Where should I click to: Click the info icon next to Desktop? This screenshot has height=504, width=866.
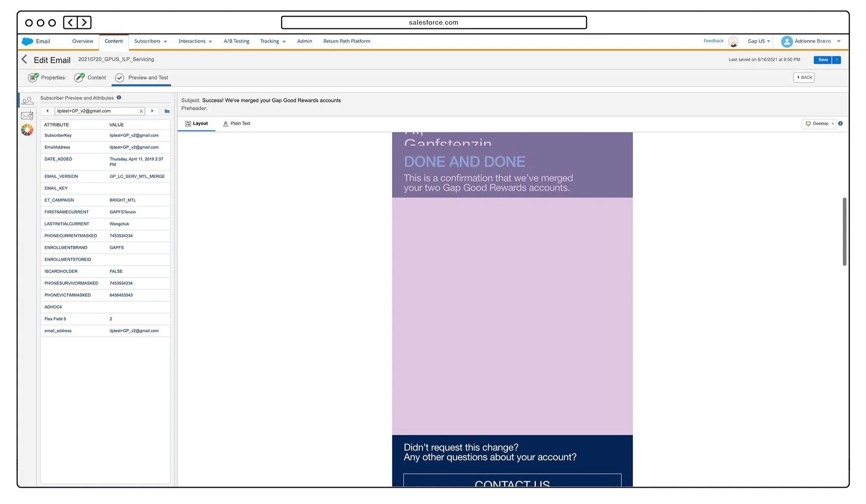coord(841,124)
